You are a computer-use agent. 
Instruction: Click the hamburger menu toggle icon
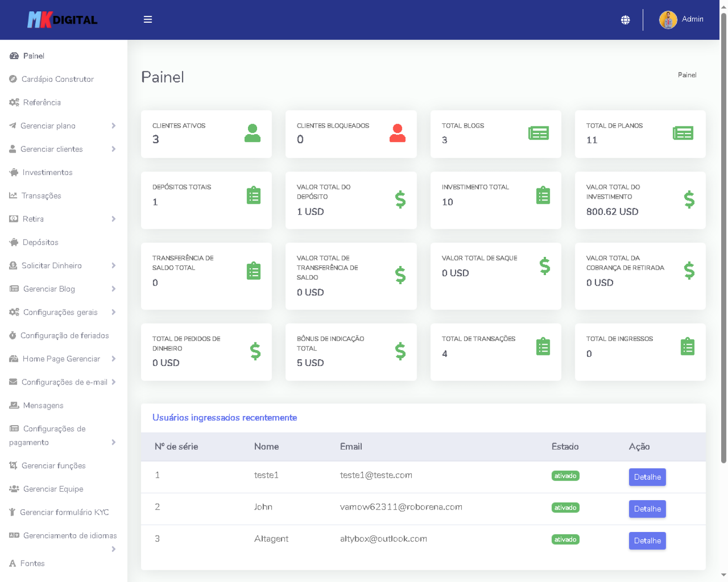pos(147,20)
